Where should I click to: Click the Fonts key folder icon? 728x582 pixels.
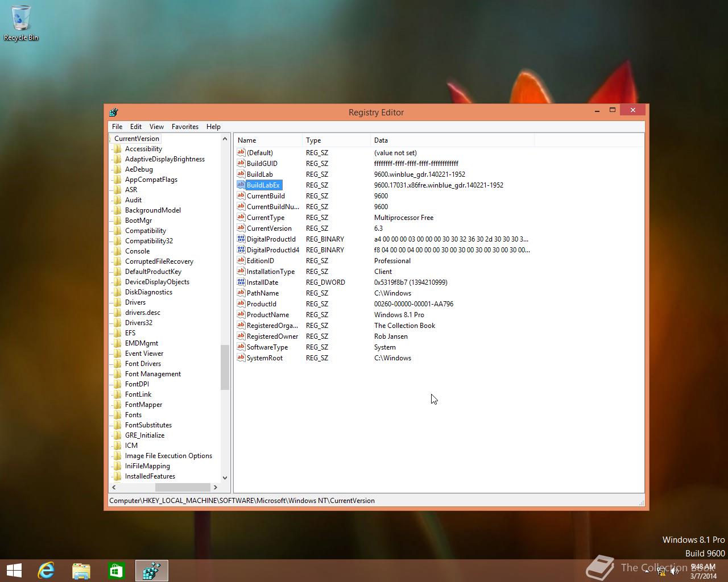(118, 415)
